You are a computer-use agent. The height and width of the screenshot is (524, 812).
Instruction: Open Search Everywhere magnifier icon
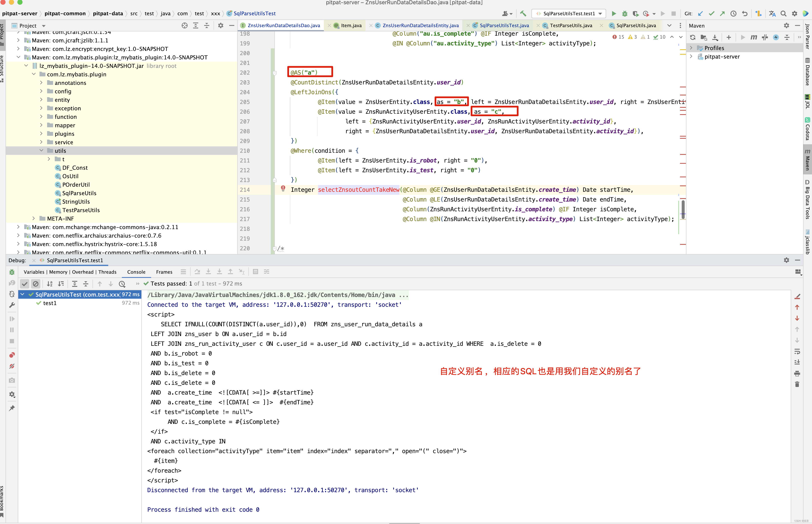(783, 14)
